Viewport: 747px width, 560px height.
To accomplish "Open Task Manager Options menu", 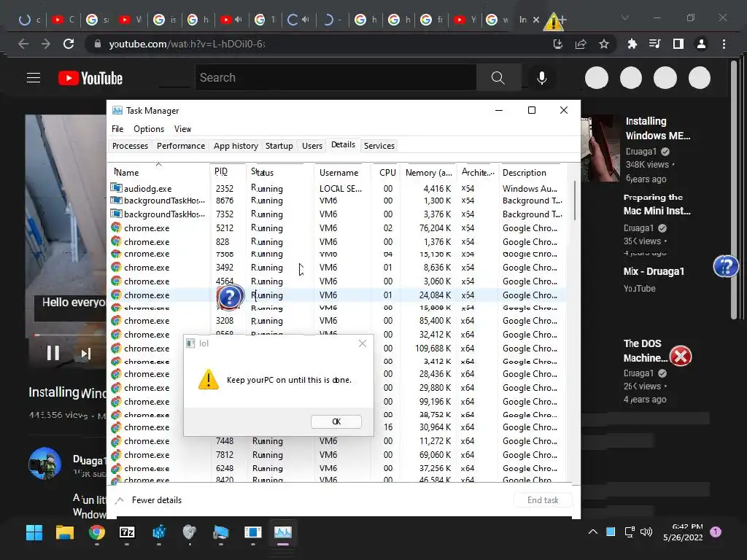I will click(x=149, y=129).
